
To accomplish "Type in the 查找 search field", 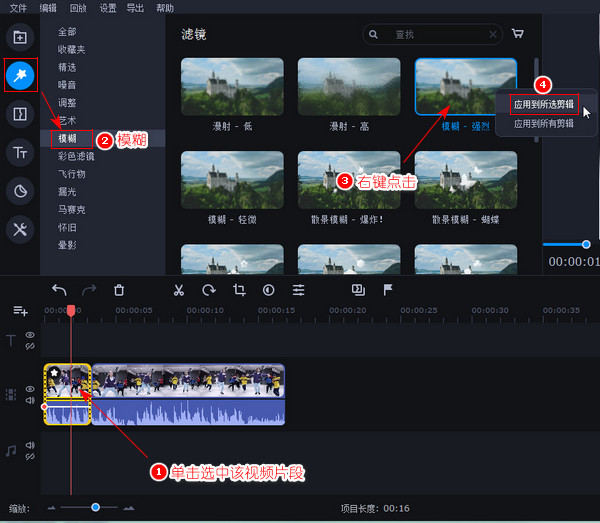I will coord(432,34).
